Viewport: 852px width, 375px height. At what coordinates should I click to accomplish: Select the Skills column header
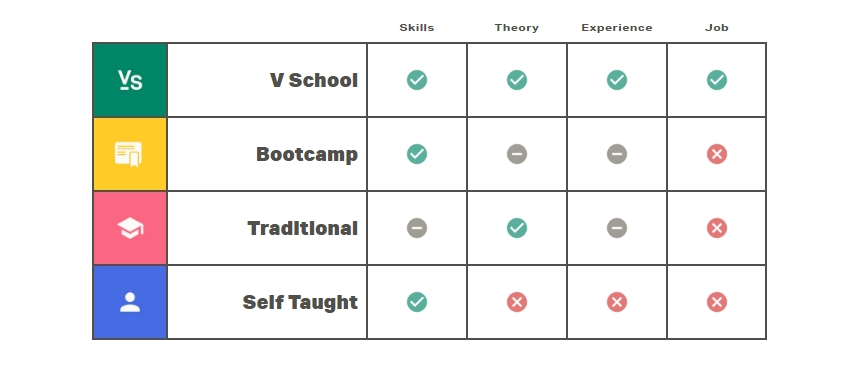(417, 28)
